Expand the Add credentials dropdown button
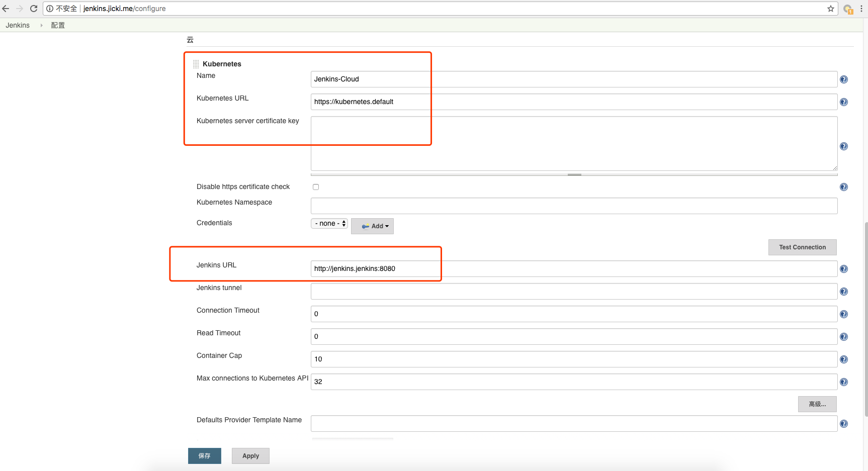The width and height of the screenshot is (868, 471). click(372, 226)
